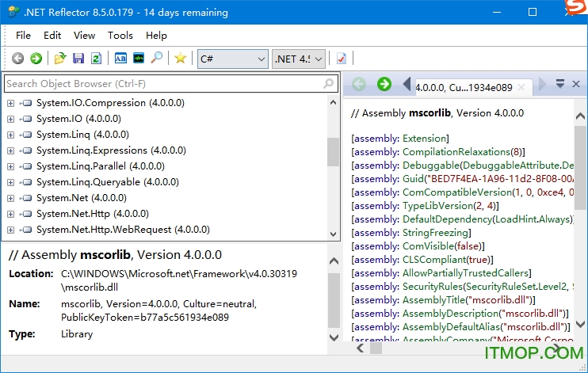This screenshot has width=588, height=373.
Task: Click the ComVisible attribute link
Action: pyautogui.click(x=428, y=246)
